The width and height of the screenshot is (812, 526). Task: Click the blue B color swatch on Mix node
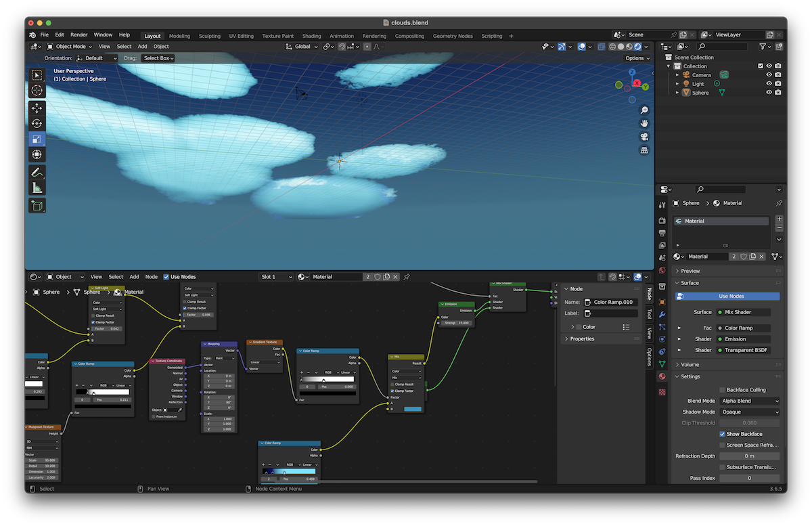coord(412,409)
